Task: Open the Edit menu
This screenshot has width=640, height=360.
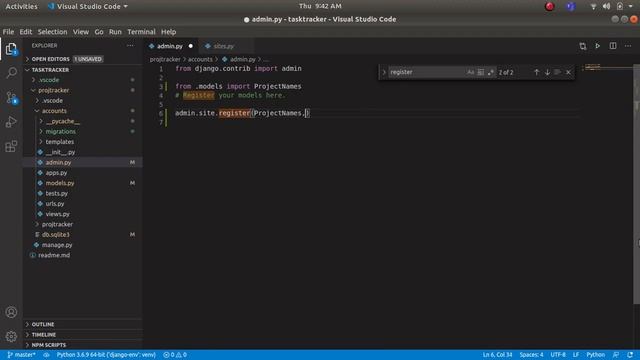Action: [25, 32]
